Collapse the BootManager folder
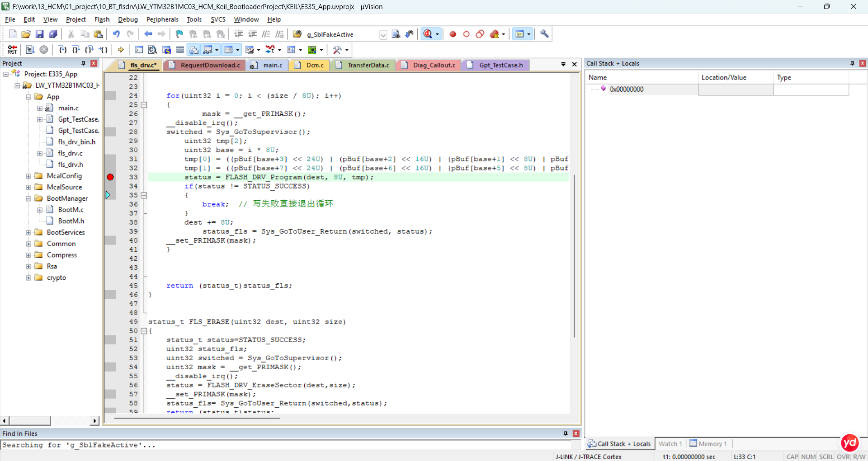The width and height of the screenshot is (868, 461). (x=28, y=198)
